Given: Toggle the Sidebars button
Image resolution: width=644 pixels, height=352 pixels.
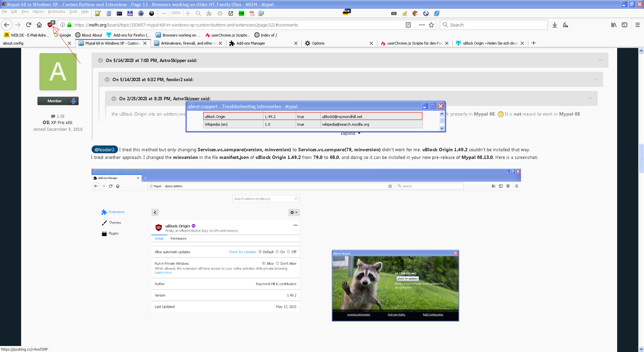Looking at the screenshot, I should point(625,25).
